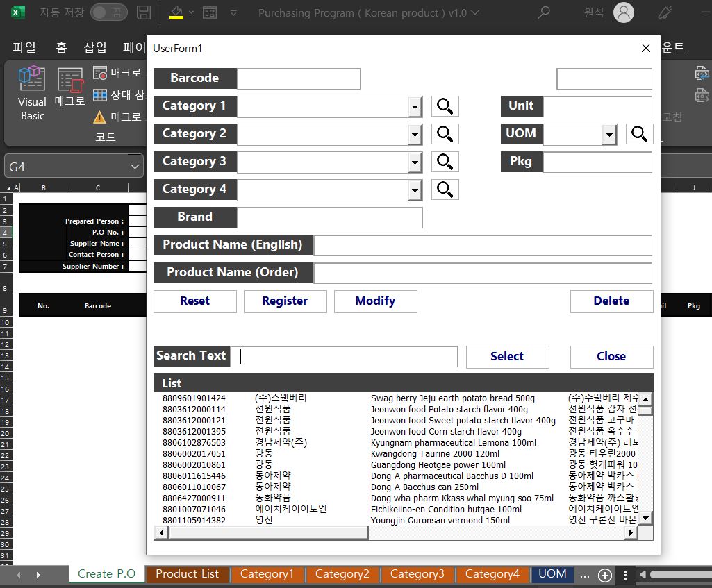Click the list horizontal scrollbar thumb
Image resolution: width=712 pixels, height=588 pixels.
pos(268,532)
